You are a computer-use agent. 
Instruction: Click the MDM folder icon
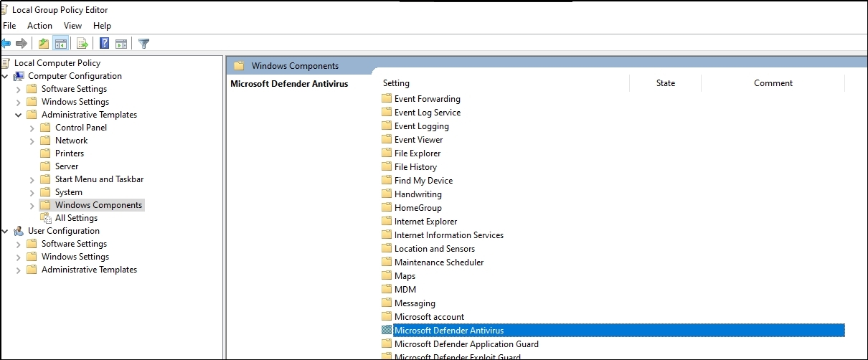coord(387,290)
